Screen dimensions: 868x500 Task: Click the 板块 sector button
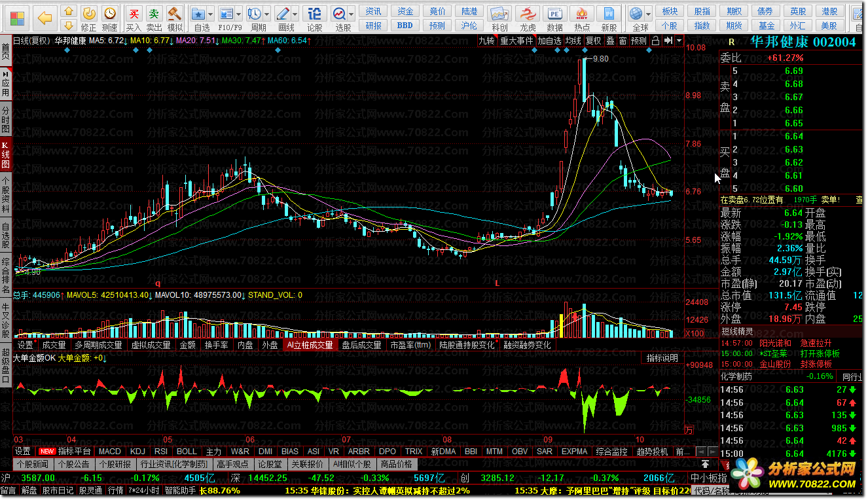tap(670, 11)
